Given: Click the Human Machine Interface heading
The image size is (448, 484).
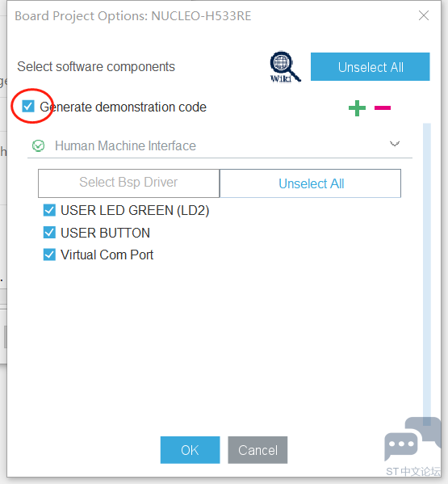Looking at the screenshot, I should click(125, 145).
